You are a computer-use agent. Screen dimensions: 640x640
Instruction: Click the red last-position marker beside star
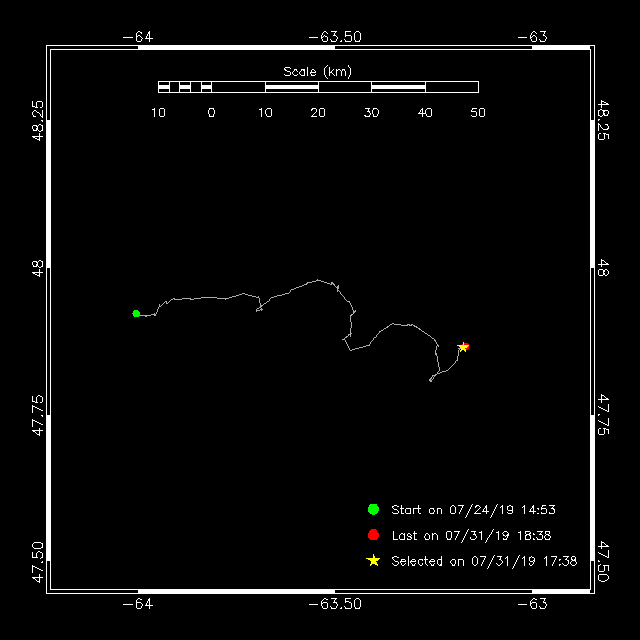[467, 347]
